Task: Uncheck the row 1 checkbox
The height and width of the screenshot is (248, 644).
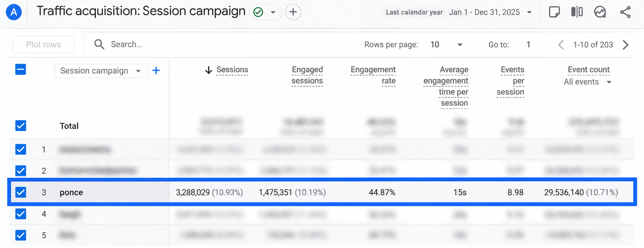Action: [21, 149]
